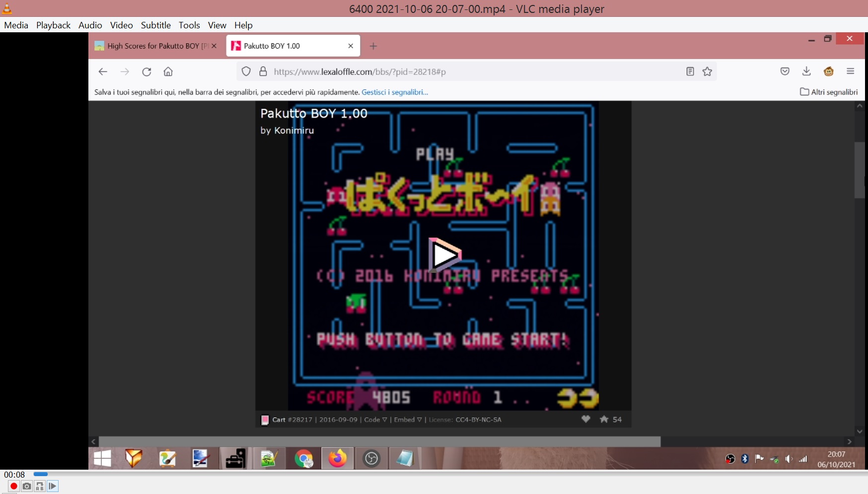Viewport: 868px width, 494px height.
Task: Click the VLC seek bar progress slider
Action: (x=41, y=474)
